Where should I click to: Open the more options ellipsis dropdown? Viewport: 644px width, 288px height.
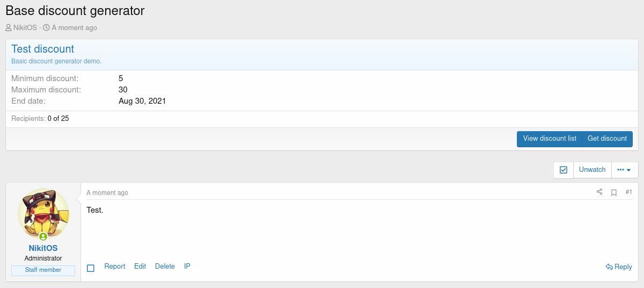pos(624,170)
